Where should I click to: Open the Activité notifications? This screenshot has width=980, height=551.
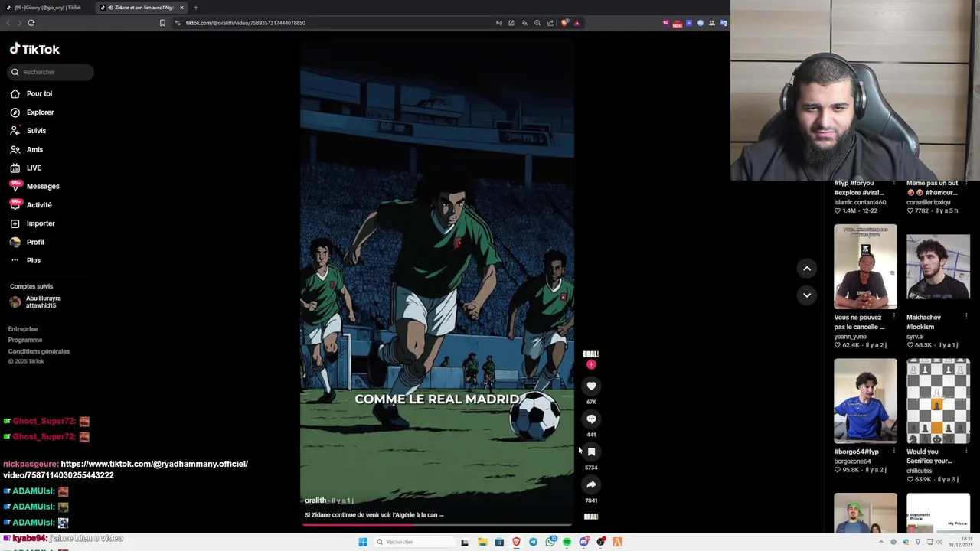(x=31, y=205)
